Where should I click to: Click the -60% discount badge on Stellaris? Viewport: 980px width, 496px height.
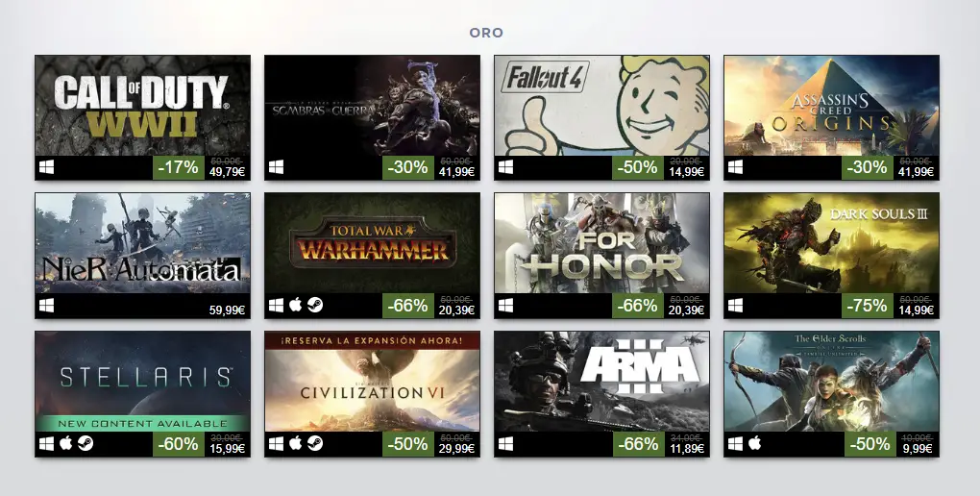(178, 444)
